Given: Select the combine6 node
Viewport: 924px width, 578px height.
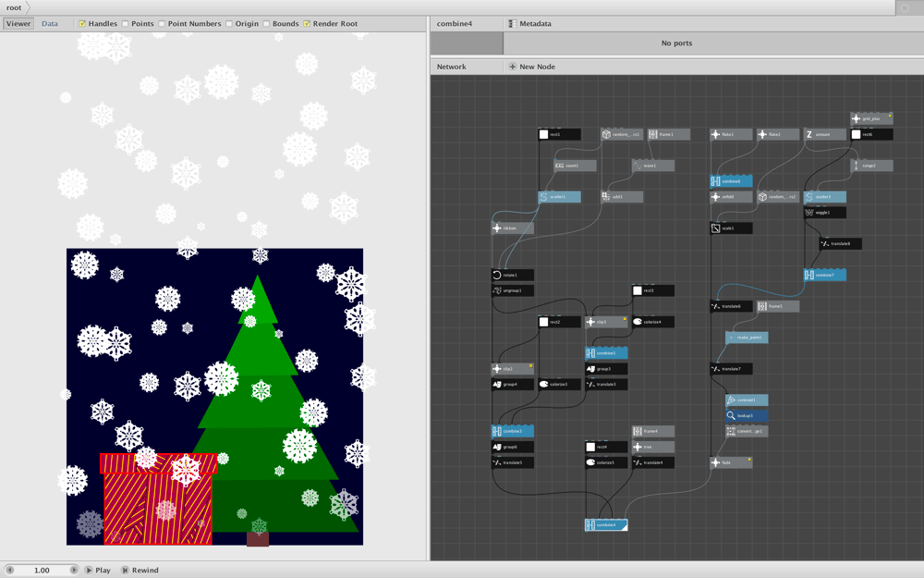Looking at the screenshot, I should coord(731,181).
